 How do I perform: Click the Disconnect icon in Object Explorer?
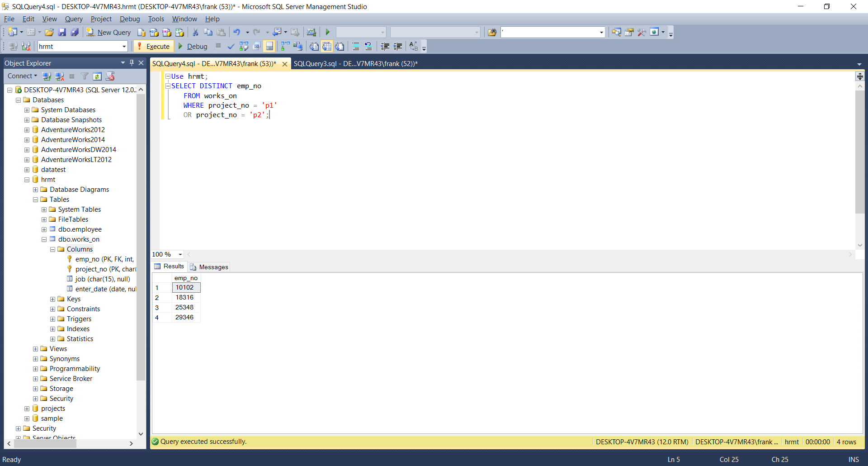point(59,76)
